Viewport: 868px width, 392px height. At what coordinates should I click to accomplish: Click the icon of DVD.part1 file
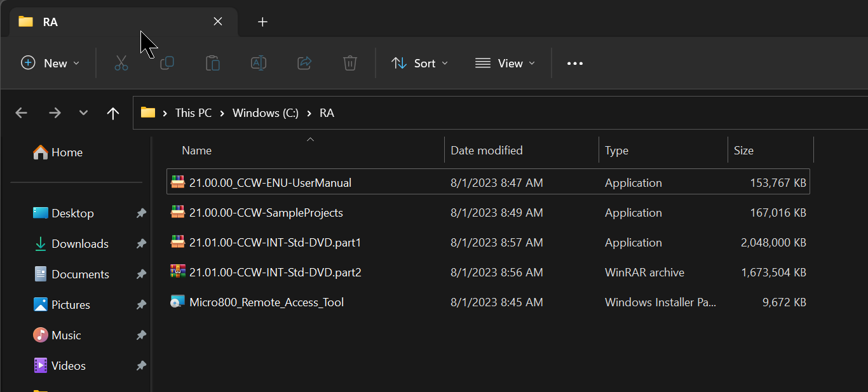click(x=178, y=241)
